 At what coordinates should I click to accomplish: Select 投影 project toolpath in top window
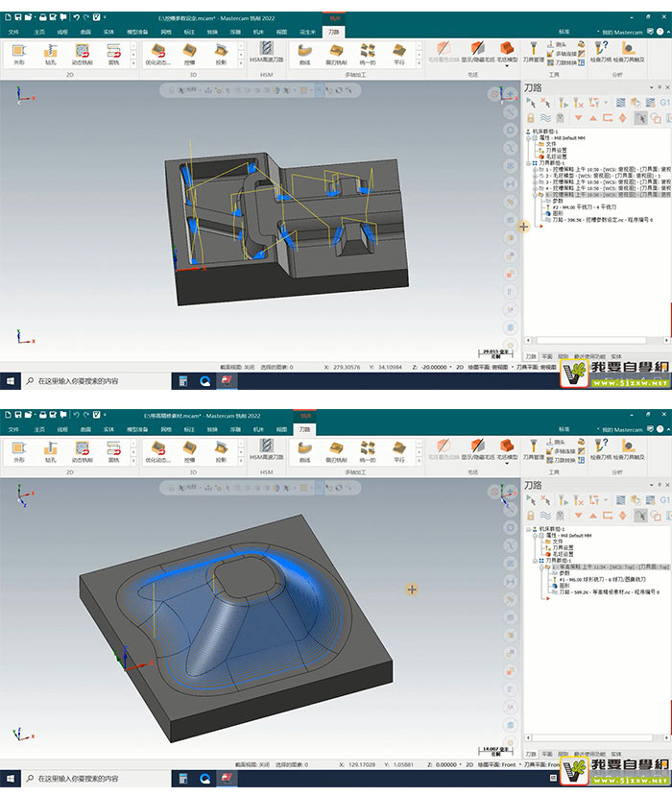[x=221, y=55]
